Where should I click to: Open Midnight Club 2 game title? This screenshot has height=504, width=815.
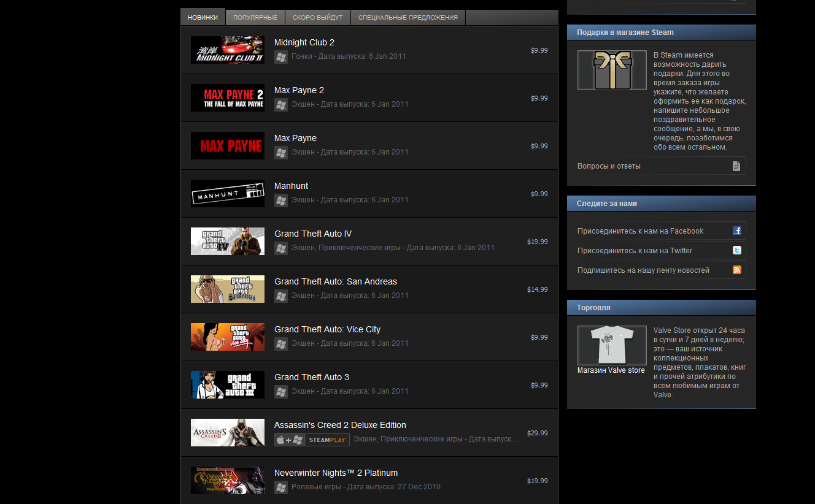(304, 42)
